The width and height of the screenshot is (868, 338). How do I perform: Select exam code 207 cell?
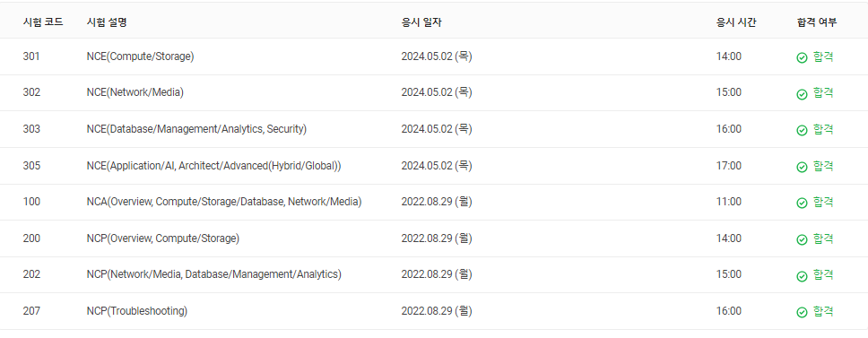pyautogui.click(x=31, y=311)
